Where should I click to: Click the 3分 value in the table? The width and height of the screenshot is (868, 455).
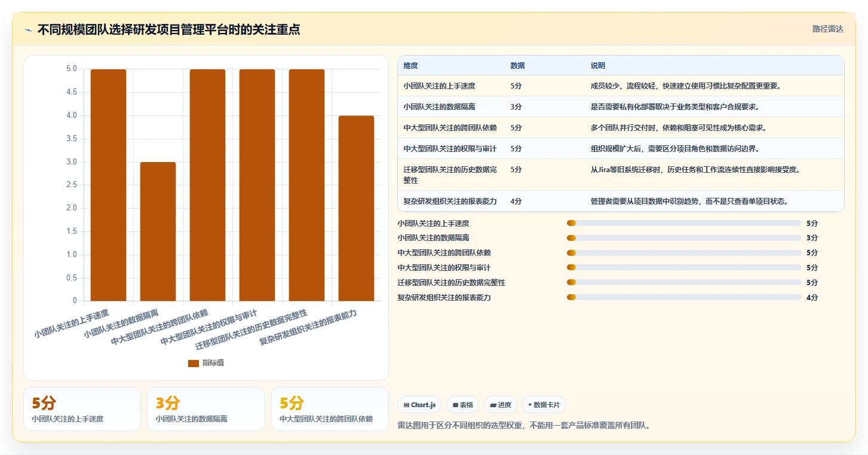[516, 107]
